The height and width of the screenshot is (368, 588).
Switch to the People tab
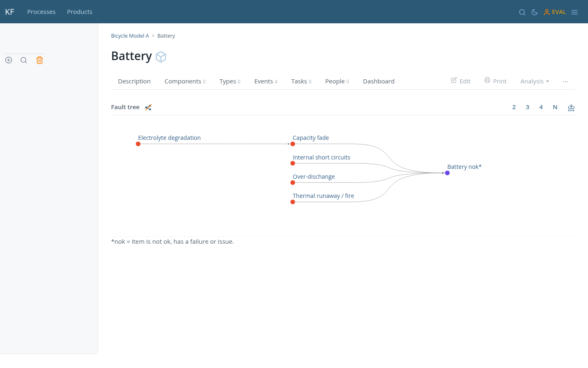(x=337, y=81)
